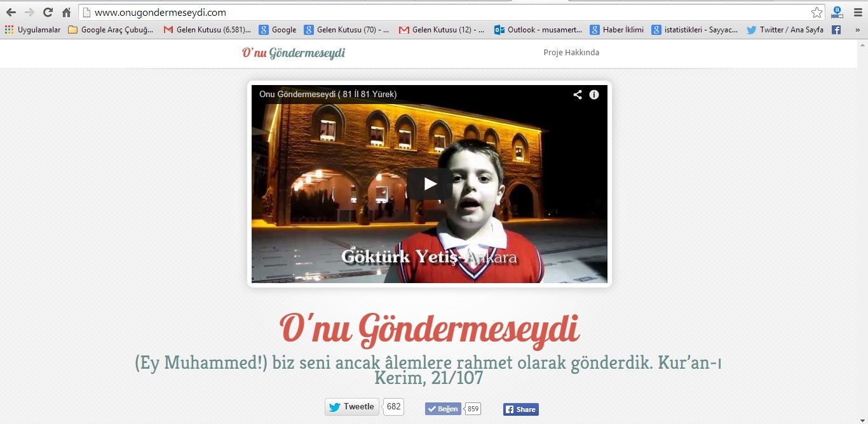
Task: Open the Twitter / Ana Sayfa bookmark
Action: 785,30
